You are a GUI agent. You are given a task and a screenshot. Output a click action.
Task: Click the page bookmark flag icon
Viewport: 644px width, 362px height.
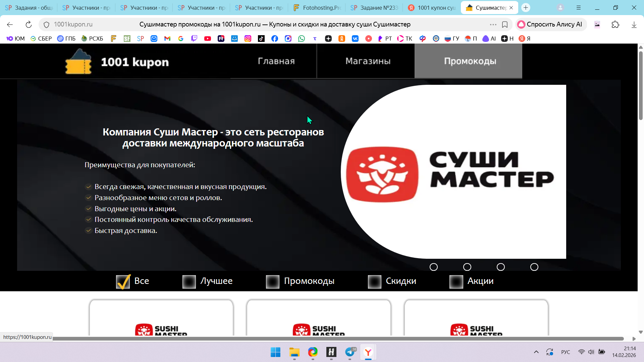pos(505,24)
